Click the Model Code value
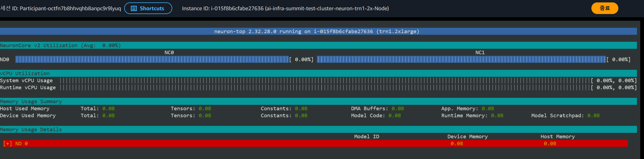Viewport: 644px width, 159px height. [x=395, y=116]
